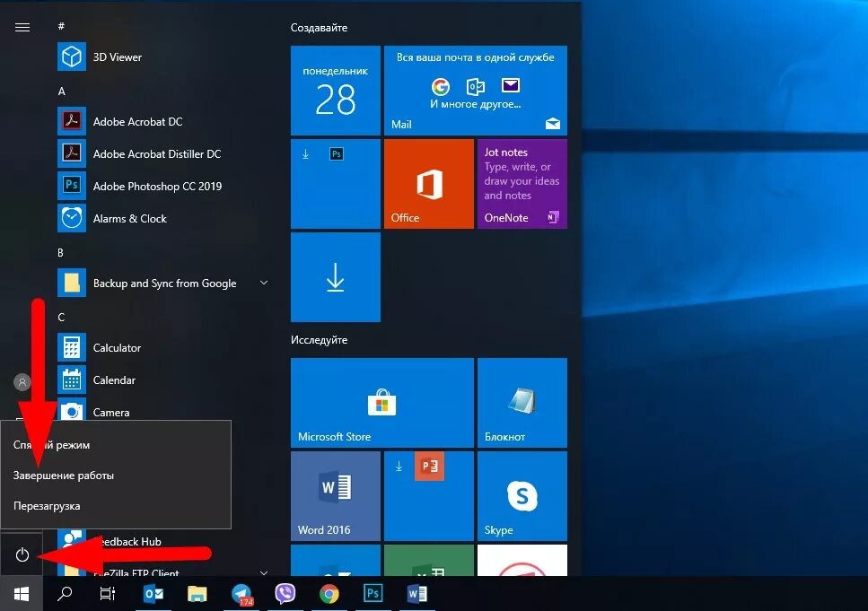The image size is (868, 611).
Task: Click the downloading Photoshop tile
Action: pos(336,184)
